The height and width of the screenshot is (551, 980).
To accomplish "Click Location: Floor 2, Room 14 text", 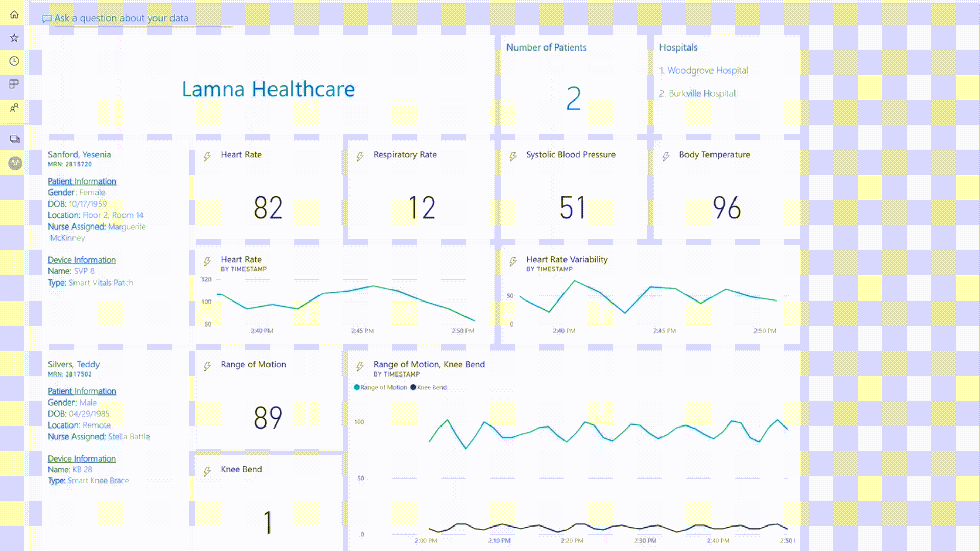I will click(x=95, y=215).
